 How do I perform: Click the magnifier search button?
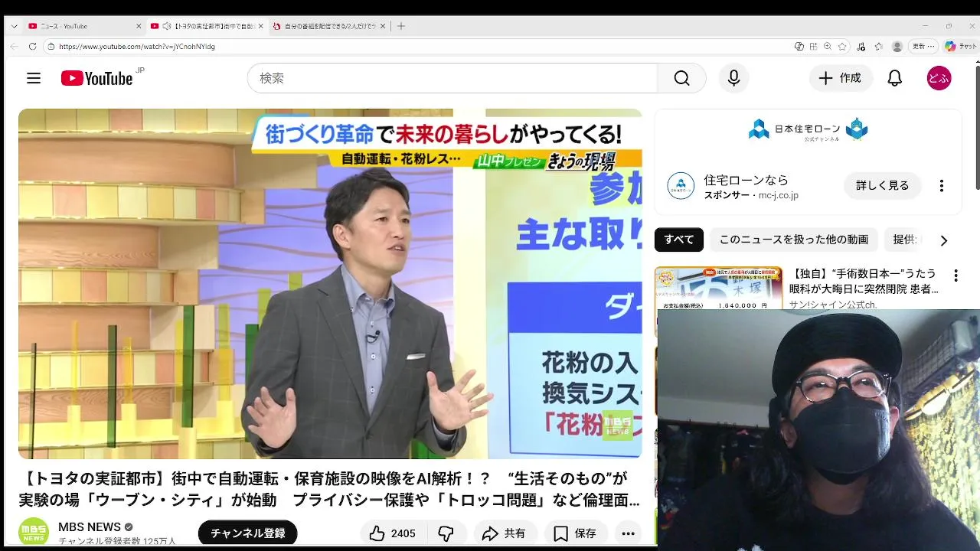pyautogui.click(x=681, y=78)
